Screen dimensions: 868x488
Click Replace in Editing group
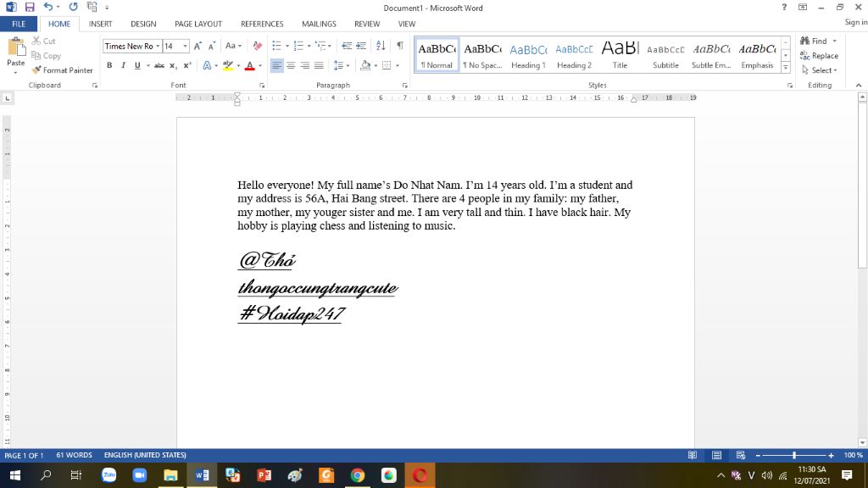(820, 56)
